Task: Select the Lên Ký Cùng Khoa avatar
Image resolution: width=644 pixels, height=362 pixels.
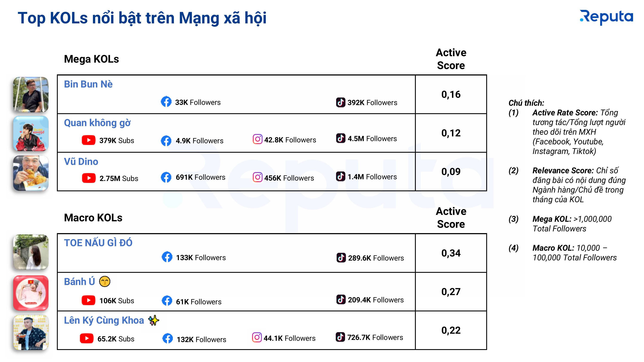Action: click(31, 332)
